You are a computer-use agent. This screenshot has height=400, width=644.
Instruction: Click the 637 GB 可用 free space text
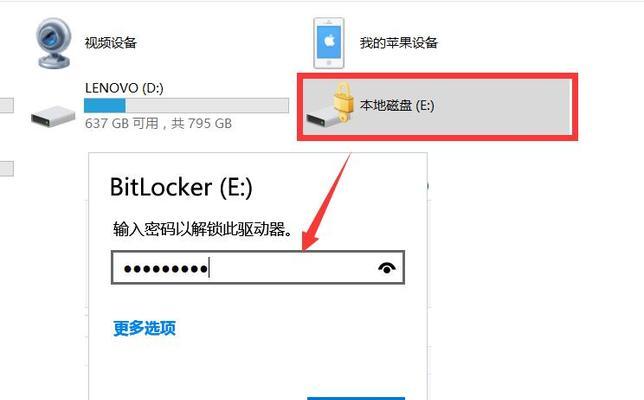[x=122, y=123]
